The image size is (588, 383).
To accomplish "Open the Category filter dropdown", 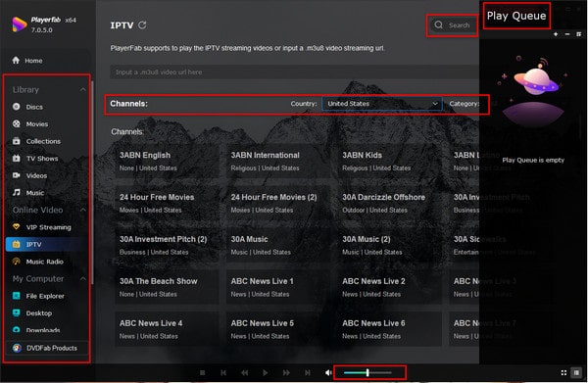I will tap(465, 104).
